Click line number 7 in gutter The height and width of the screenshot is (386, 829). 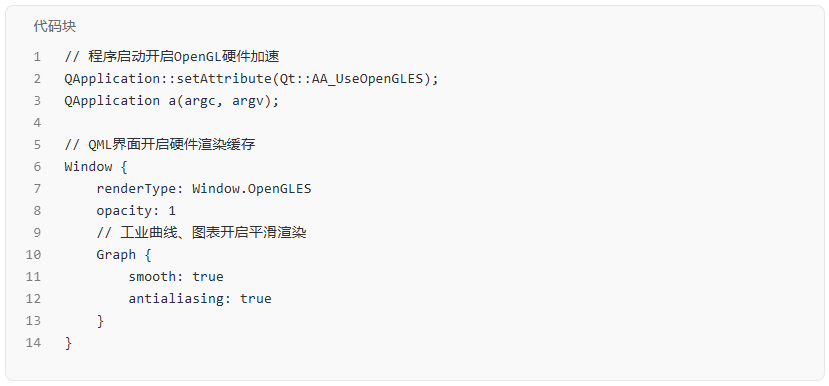click(37, 189)
